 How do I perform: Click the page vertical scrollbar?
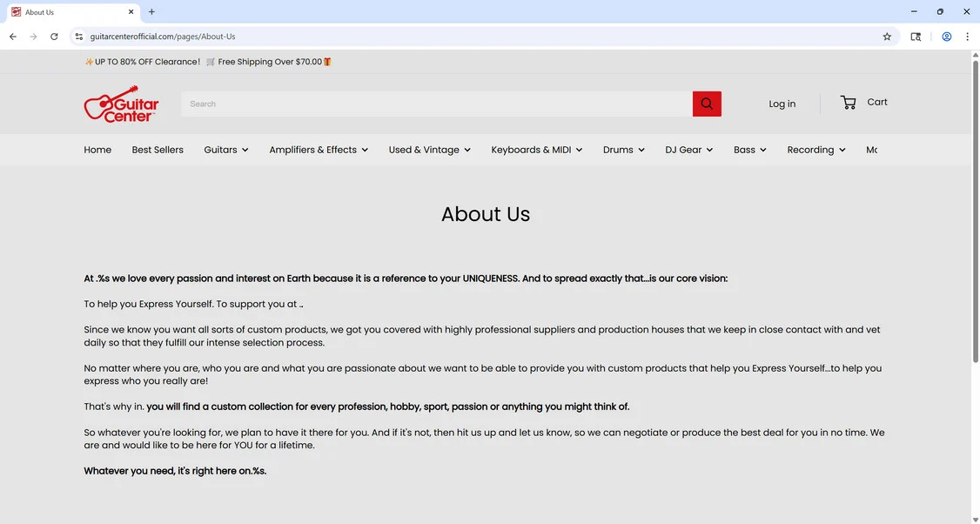tap(975, 210)
